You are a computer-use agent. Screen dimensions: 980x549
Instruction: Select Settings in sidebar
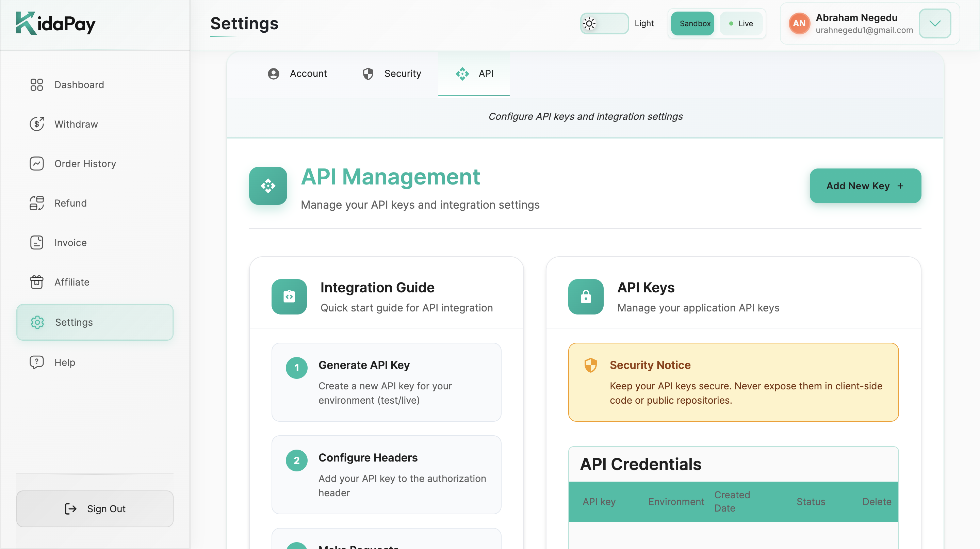[95, 322]
